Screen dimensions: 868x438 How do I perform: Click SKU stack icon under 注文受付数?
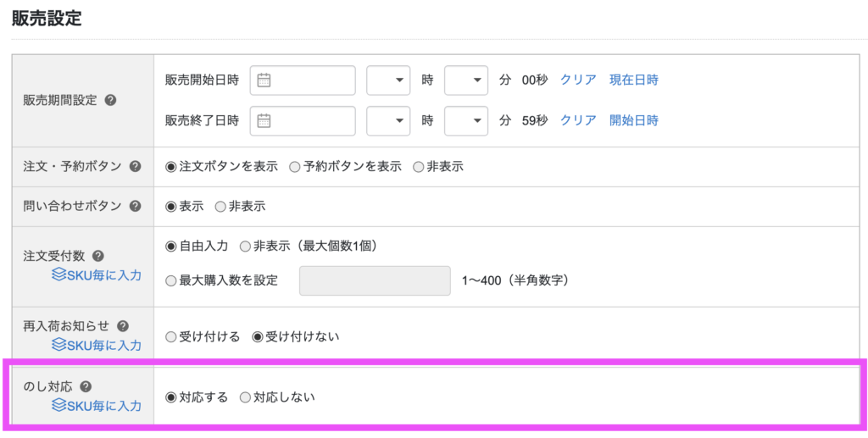click(x=58, y=274)
